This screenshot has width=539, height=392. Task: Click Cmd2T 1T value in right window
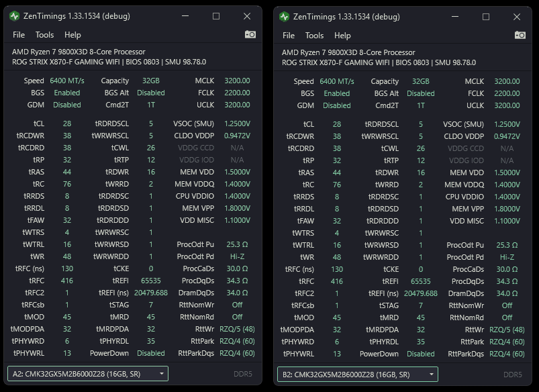pyautogui.click(x=421, y=105)
